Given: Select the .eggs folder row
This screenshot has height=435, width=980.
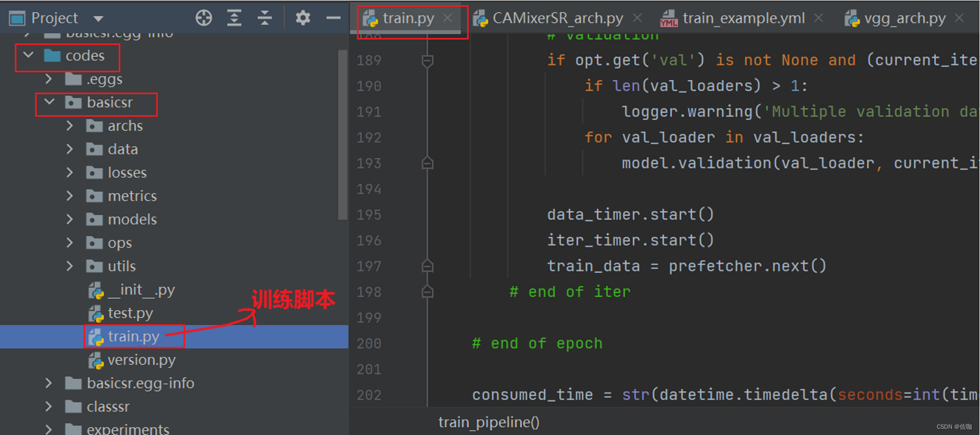Looking at the screenshot, I should tap(174, 79).
